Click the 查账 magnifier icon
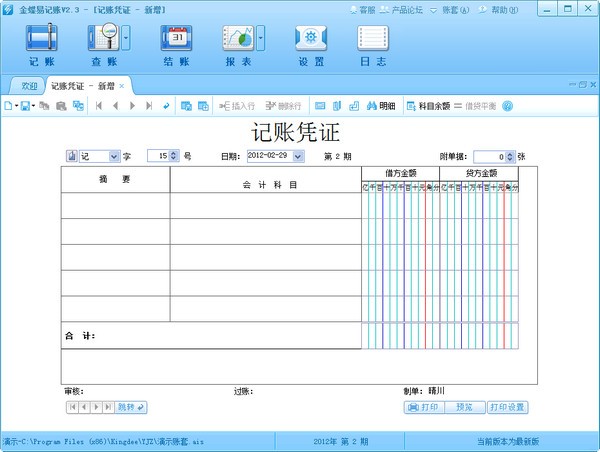Image resolution: width=600 pixels, height=452 pixels. [104, 40]
